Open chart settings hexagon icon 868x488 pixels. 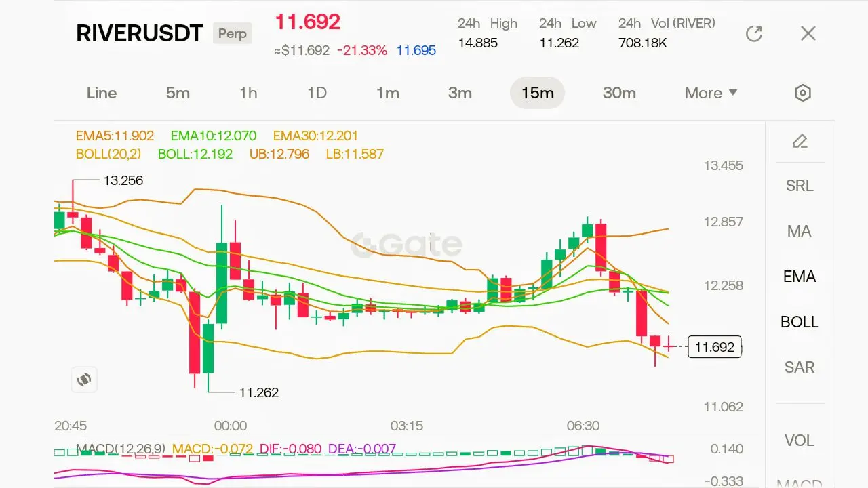click(x=803, y=93)
